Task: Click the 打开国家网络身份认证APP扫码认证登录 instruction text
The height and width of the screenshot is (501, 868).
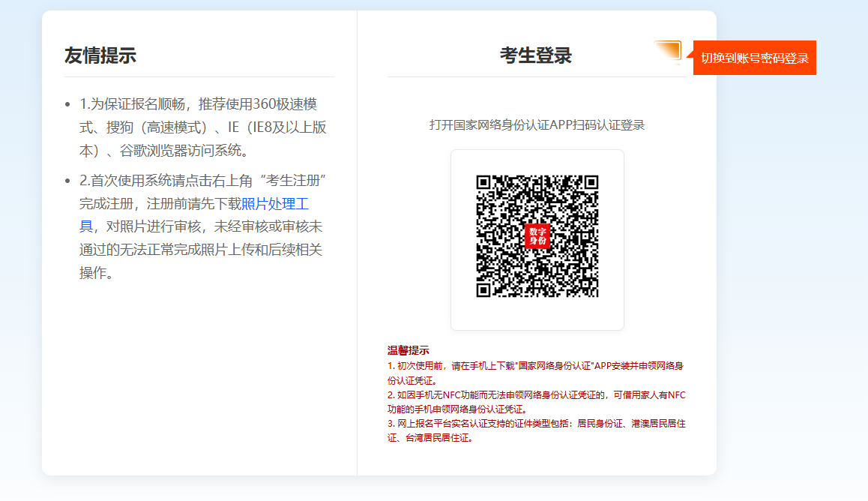Action: [x=537, y=124]
